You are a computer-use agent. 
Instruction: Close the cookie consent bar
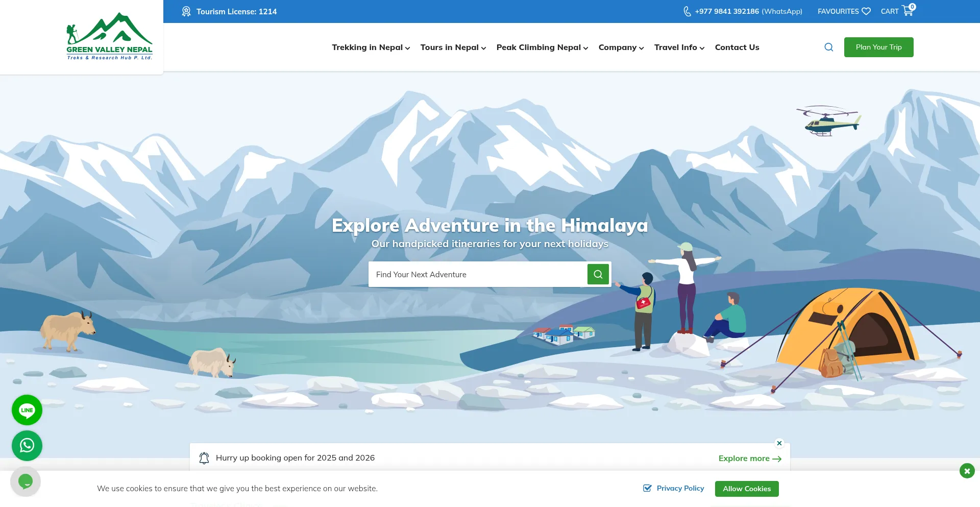(967, 471)
